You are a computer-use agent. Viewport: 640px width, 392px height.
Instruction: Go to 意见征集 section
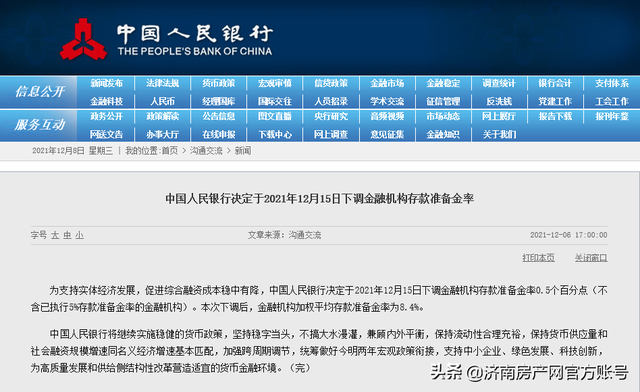pos(387,134)
